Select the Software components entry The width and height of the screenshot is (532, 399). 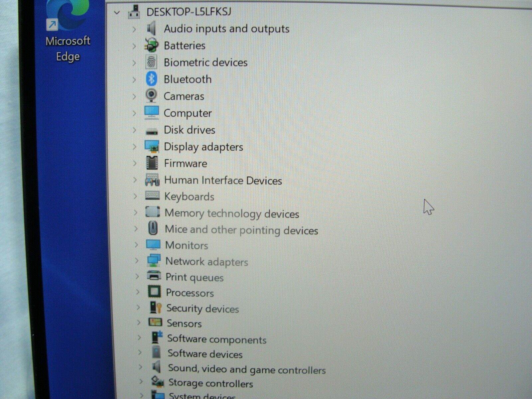pos(216,339)
